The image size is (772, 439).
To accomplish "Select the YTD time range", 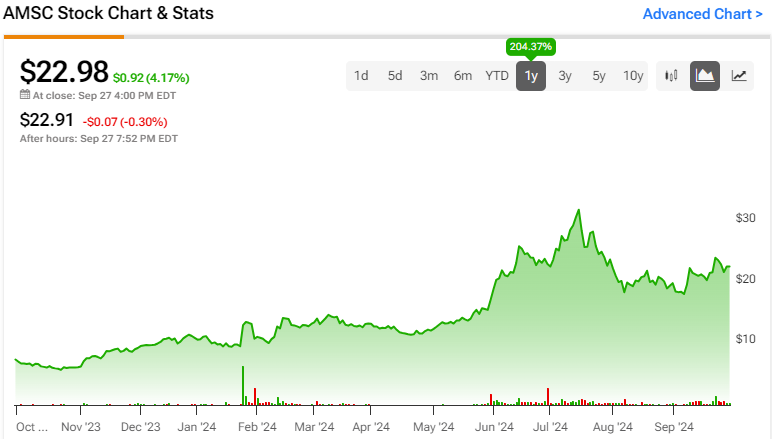I will [x=497, y=76].
